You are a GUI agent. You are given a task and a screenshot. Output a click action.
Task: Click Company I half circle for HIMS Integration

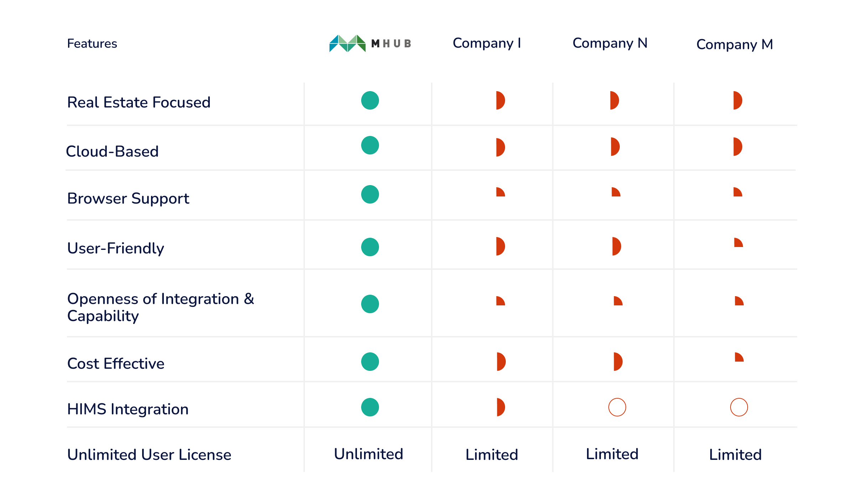(500, 407)
